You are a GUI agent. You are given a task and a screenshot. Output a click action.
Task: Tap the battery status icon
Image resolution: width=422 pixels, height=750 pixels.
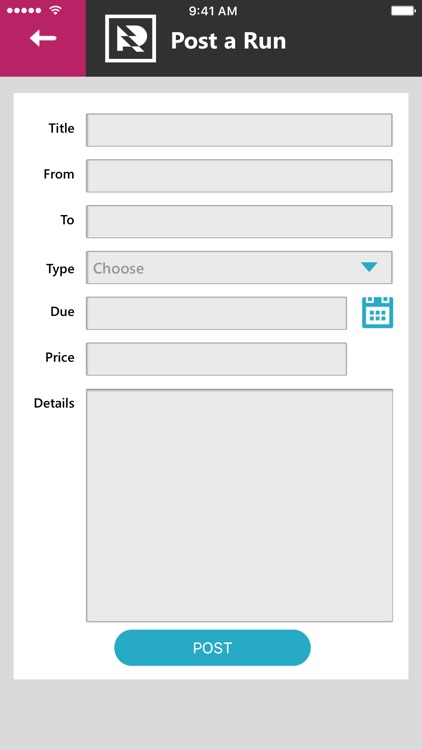[403, 11]
